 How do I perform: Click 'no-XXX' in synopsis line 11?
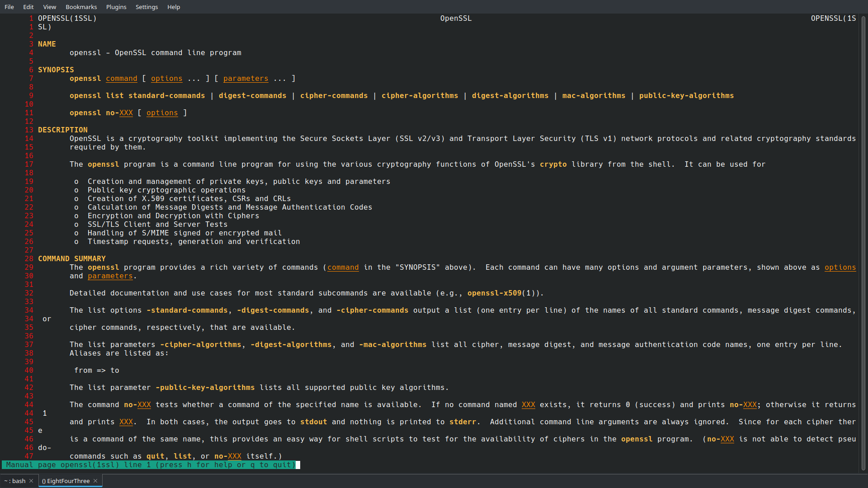[119, 113]
